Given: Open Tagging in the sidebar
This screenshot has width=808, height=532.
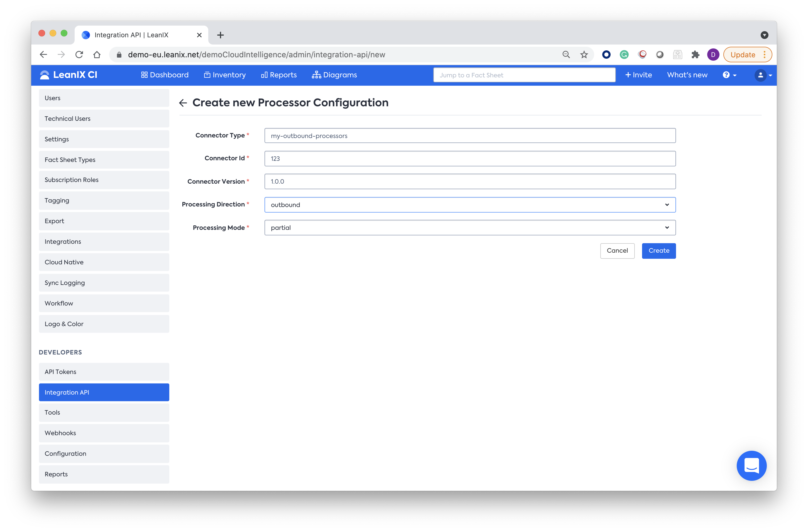Looking at the screenshot, I should click(104, 201).
